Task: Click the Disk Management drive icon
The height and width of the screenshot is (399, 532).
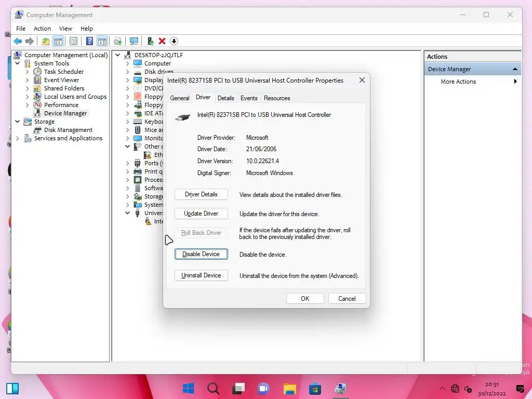Action: pyautogui.click(x=37, y=130)
